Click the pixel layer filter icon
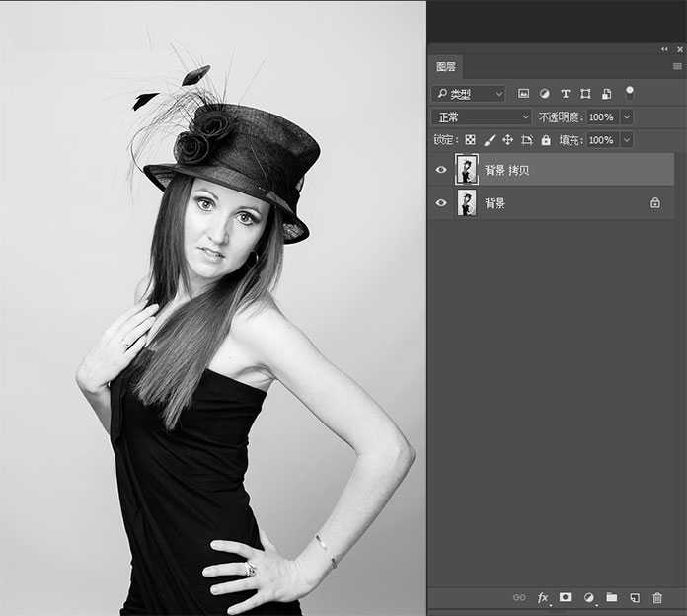The image size is (687, 616). [523, 94]
